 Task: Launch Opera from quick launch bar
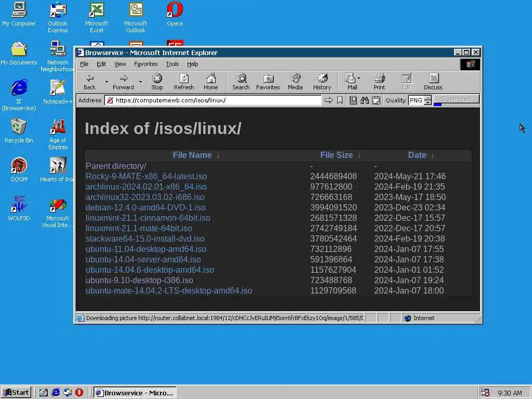79,393
